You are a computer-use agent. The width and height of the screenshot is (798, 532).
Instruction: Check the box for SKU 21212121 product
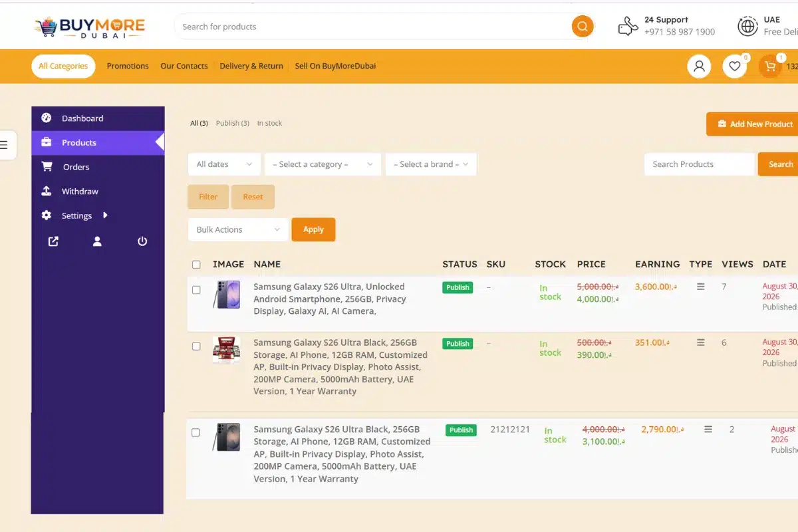pos(196,433)
